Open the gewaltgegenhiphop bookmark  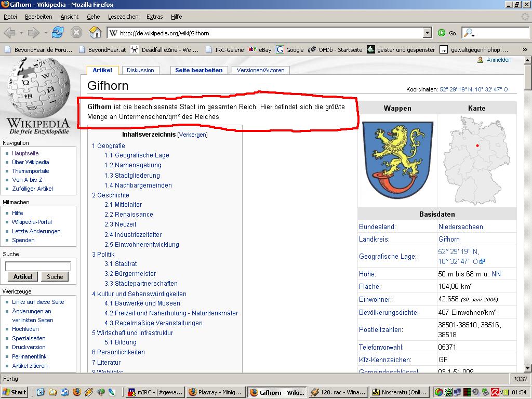(x=474, y=50)
